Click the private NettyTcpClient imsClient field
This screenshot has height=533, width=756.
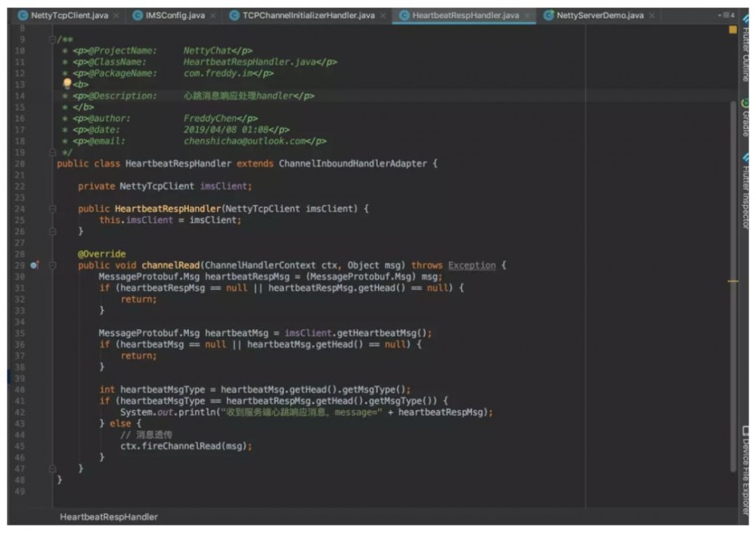pos(165,186)
